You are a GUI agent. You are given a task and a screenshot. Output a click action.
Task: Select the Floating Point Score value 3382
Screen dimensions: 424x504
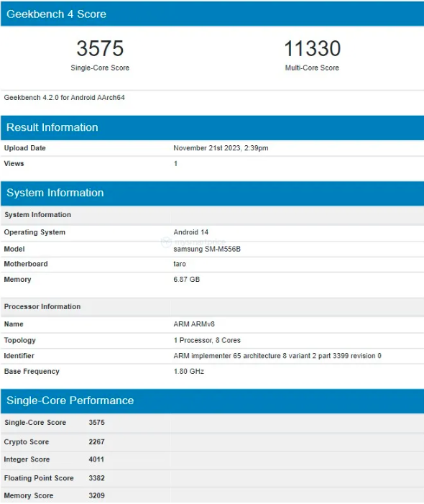point(97,478)
